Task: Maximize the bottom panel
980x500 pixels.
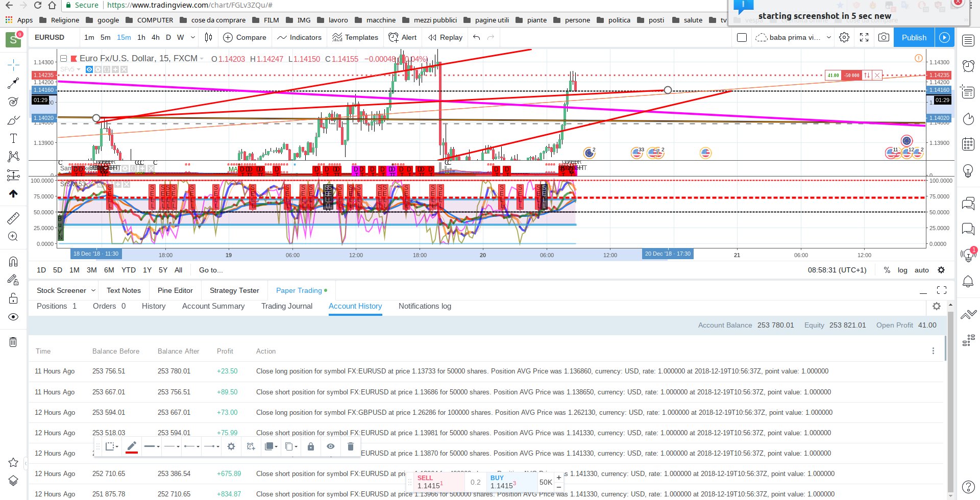Action: click(x=942, y=290)
